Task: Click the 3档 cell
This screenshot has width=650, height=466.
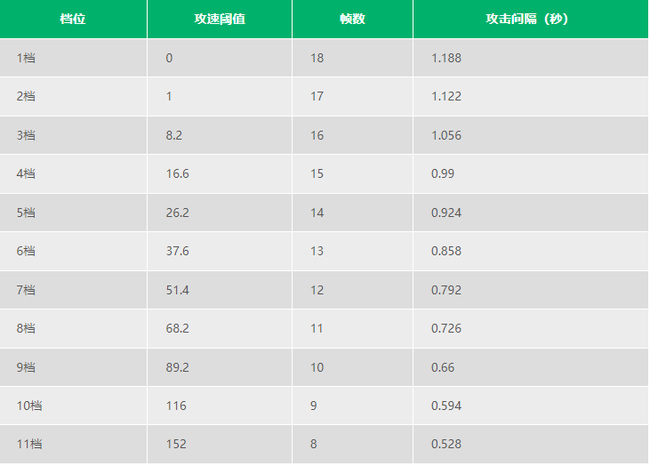Action: pyautogui.click(x=26, y=135)
